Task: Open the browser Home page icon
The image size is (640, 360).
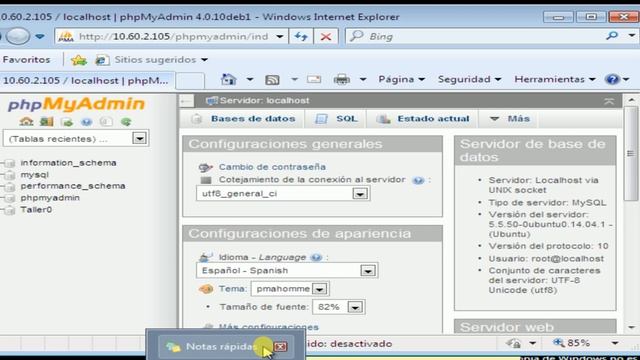Action: [229, 79]
